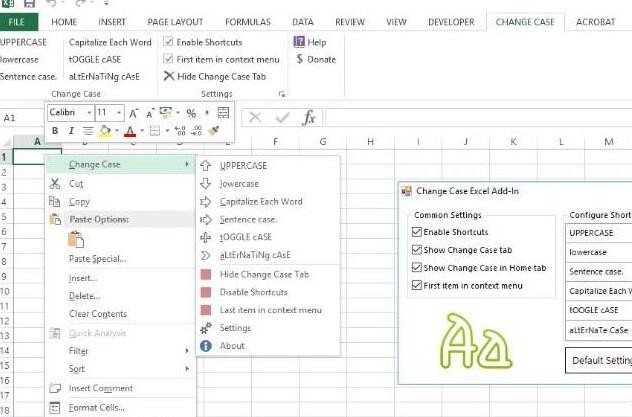Click the formula bar confirm checkmark icon
The image size is (632, 417).
point(282,118)
